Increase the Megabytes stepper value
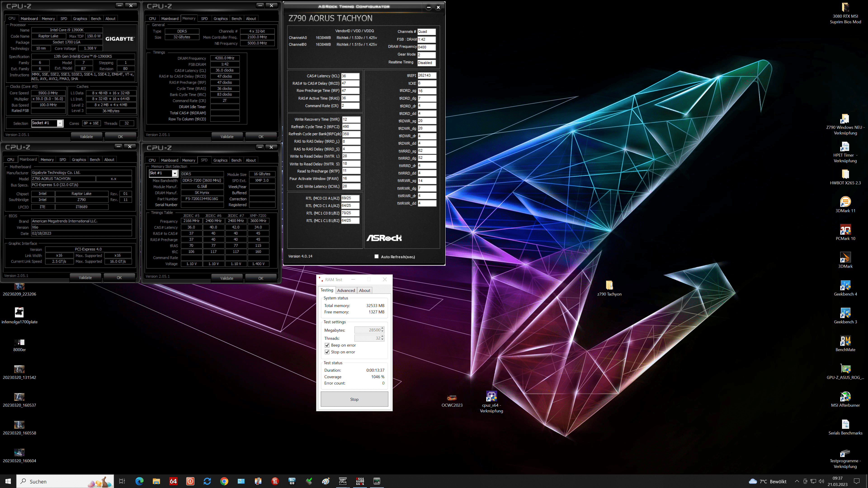Screen dimensions: 868x488 point(382,328)
